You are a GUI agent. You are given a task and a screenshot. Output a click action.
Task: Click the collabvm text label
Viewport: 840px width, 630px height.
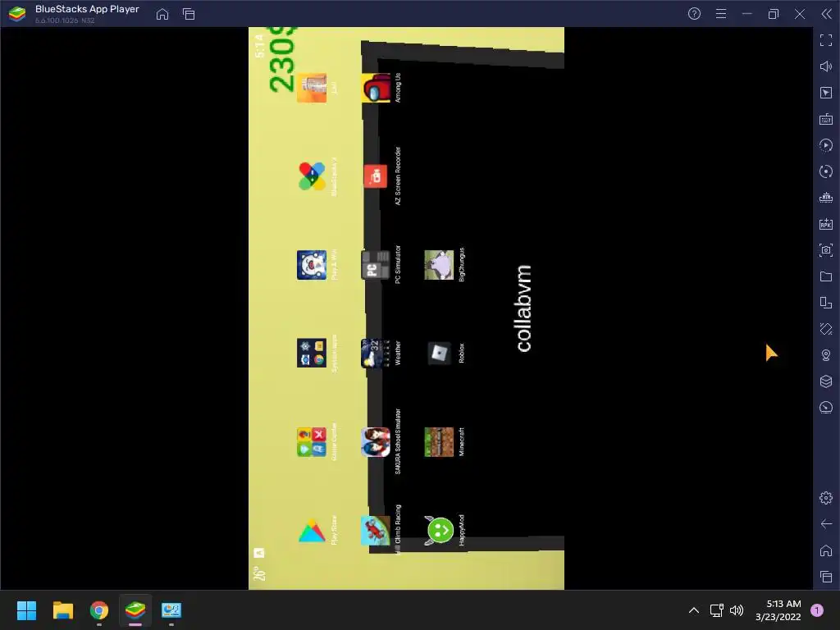(x=523, y=308)
